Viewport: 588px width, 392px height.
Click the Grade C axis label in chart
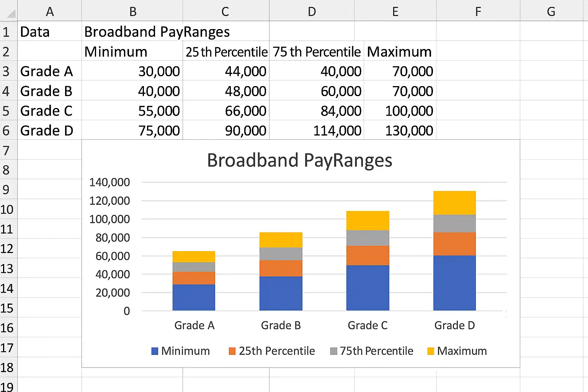click(x=367, y=325)
